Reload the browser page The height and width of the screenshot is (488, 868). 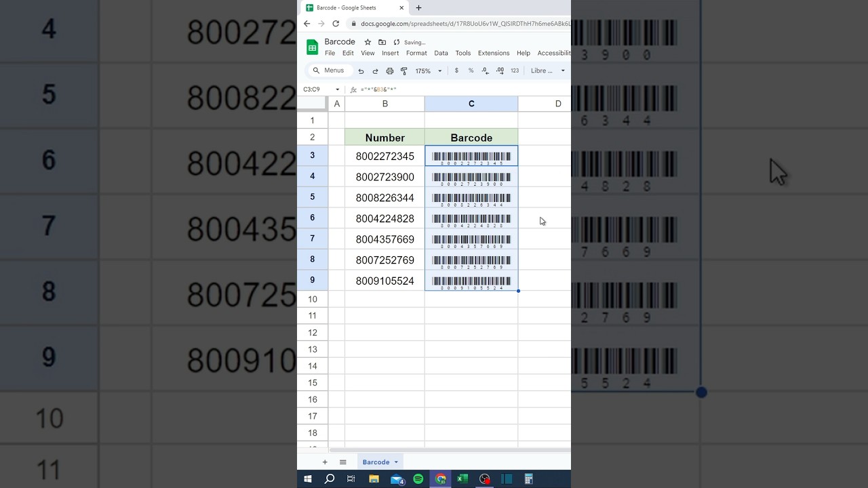tap(336, 24)
